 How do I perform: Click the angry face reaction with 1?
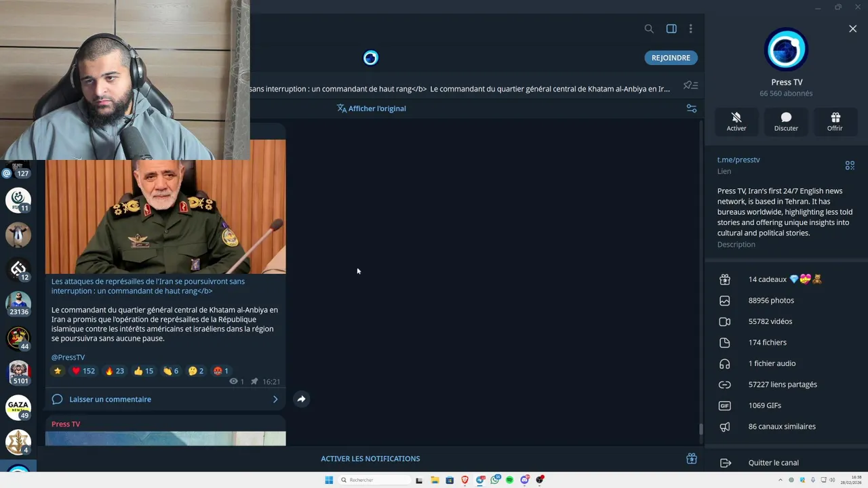coord(221,371)
